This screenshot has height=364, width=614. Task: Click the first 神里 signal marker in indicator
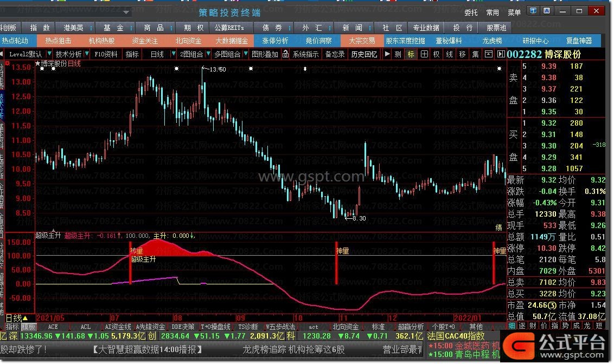(x=136, y=251)
